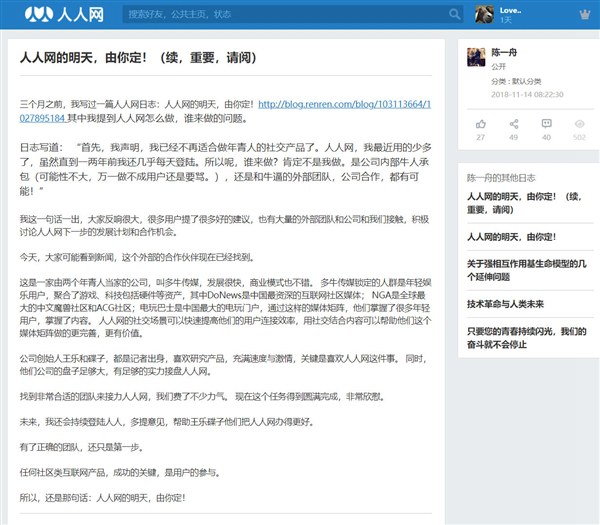
Task: Open 技术革命与人类未来 related post
Action: pos(505,304)
